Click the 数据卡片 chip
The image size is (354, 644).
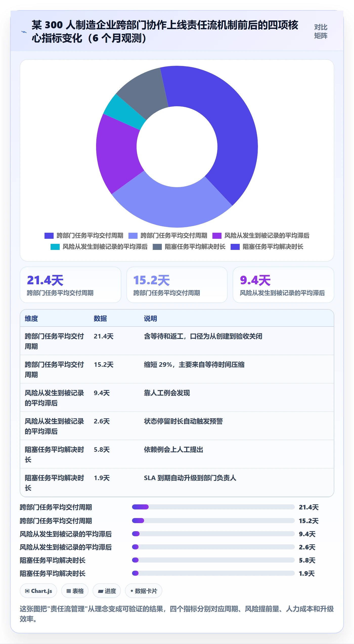click(x=144, y=591)
